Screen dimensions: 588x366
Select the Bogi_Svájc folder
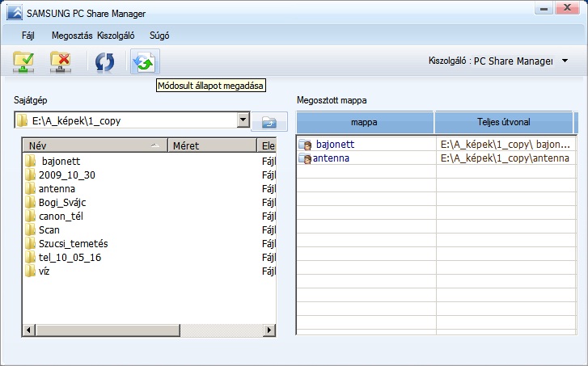62,203
